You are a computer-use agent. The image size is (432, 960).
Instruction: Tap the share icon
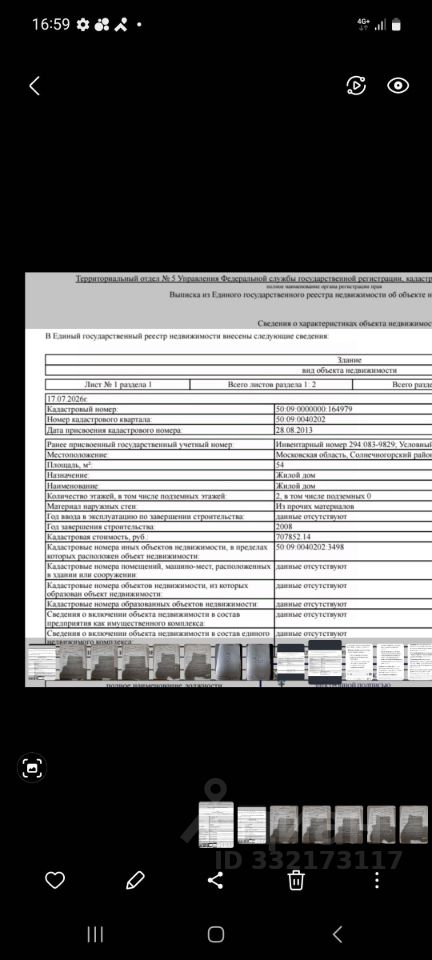[x=215, y=880]
